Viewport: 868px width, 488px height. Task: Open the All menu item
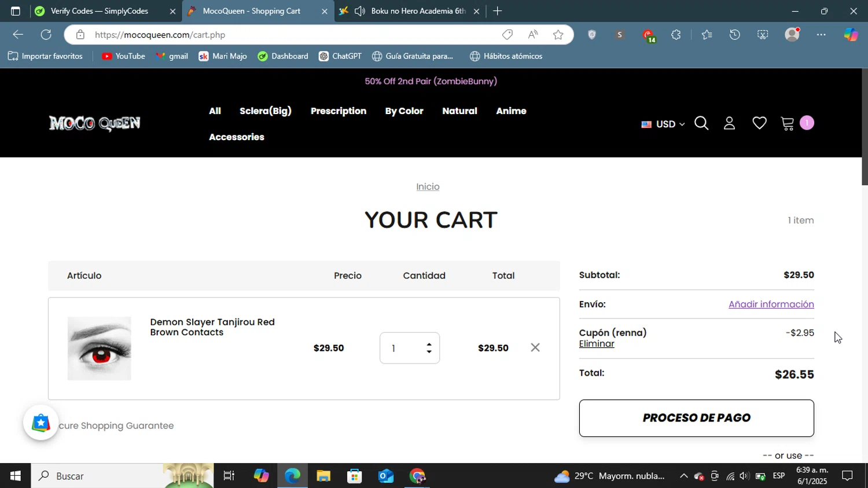[x=215, y=111]
